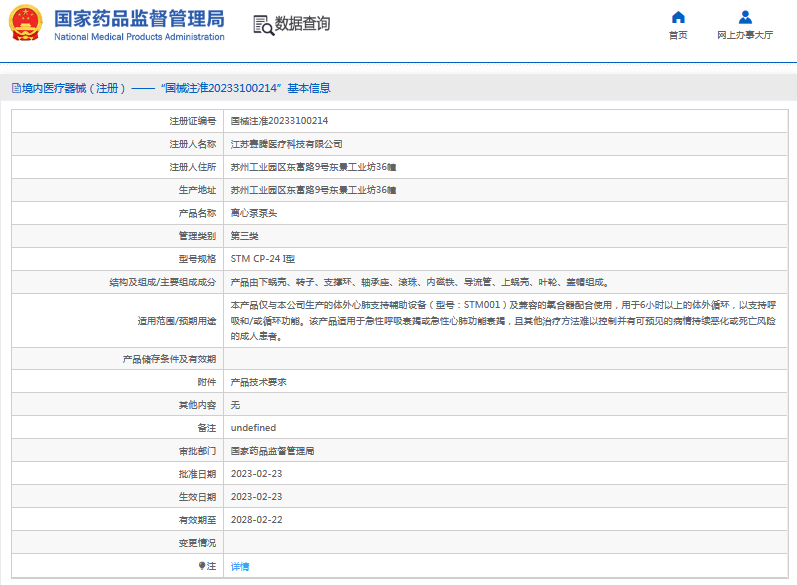797x585 pixels.
Task: Select remark value undefined
Action: [x=253, y=428]
